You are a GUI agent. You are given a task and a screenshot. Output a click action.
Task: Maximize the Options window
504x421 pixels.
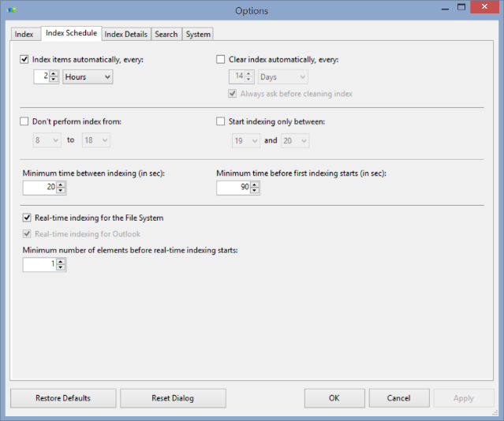tap(461, 7)
